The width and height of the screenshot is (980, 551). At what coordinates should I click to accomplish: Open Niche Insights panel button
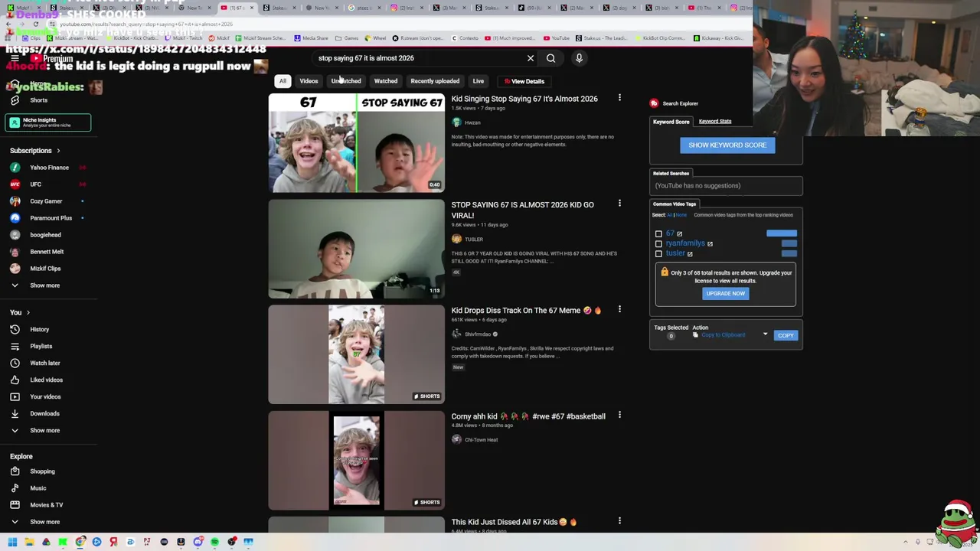48,122
